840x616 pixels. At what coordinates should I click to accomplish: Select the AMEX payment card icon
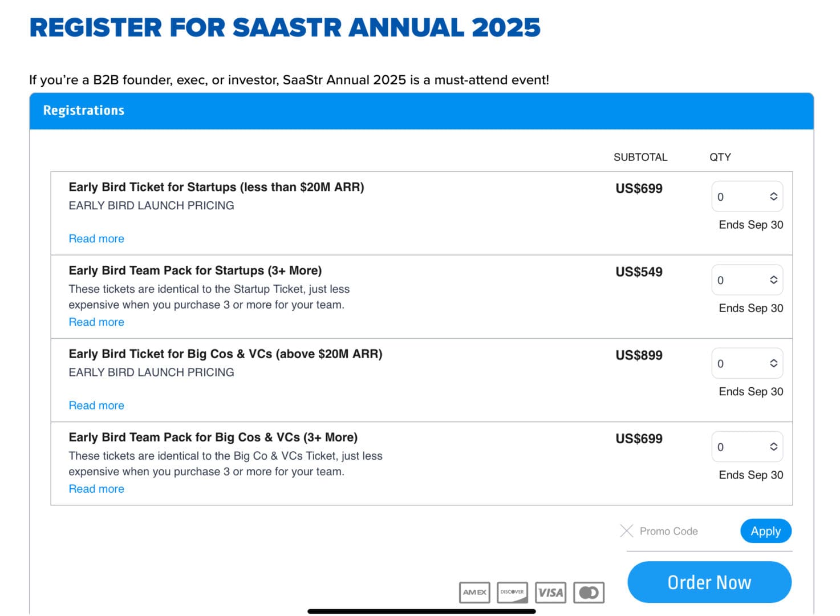(x=474, y=593)
